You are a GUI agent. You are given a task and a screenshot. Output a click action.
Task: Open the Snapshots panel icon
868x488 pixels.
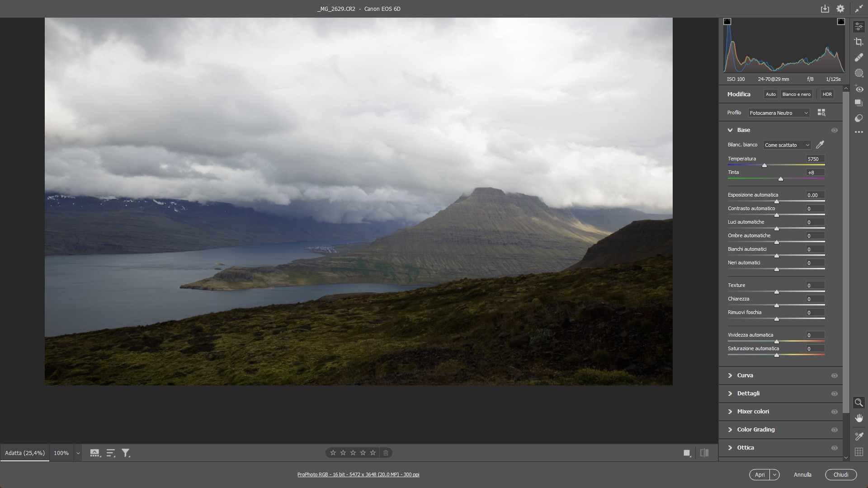[859, 103]
